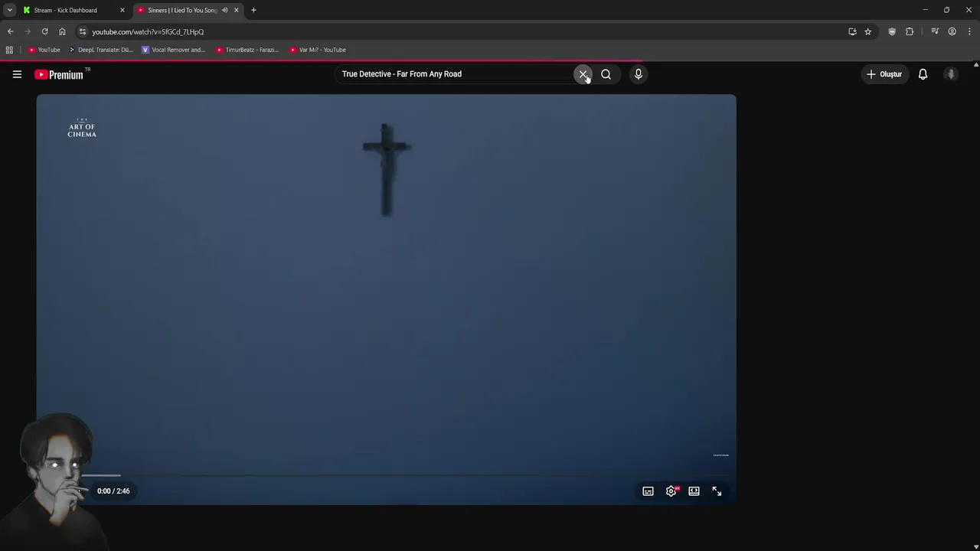Go back to the previous page
Viewport: 980px width, 551px height.
coord(10,31)
